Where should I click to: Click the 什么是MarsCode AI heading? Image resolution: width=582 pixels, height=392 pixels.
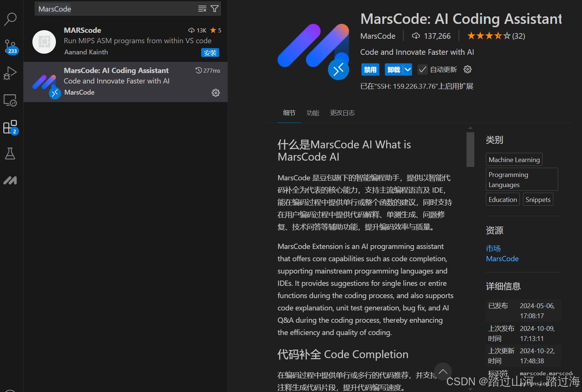[344, 151]
